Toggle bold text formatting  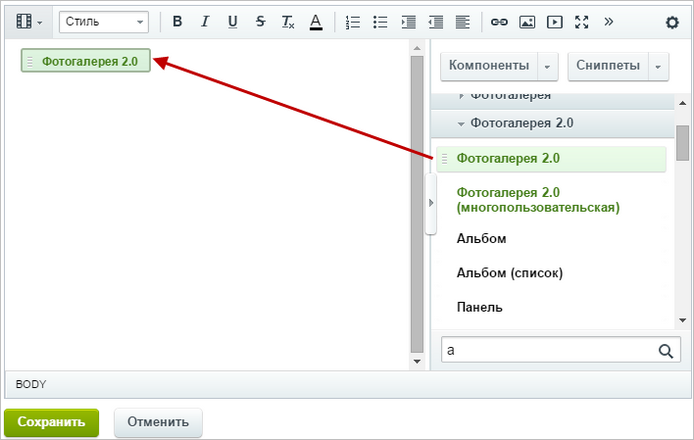click(x=177, y=21)
